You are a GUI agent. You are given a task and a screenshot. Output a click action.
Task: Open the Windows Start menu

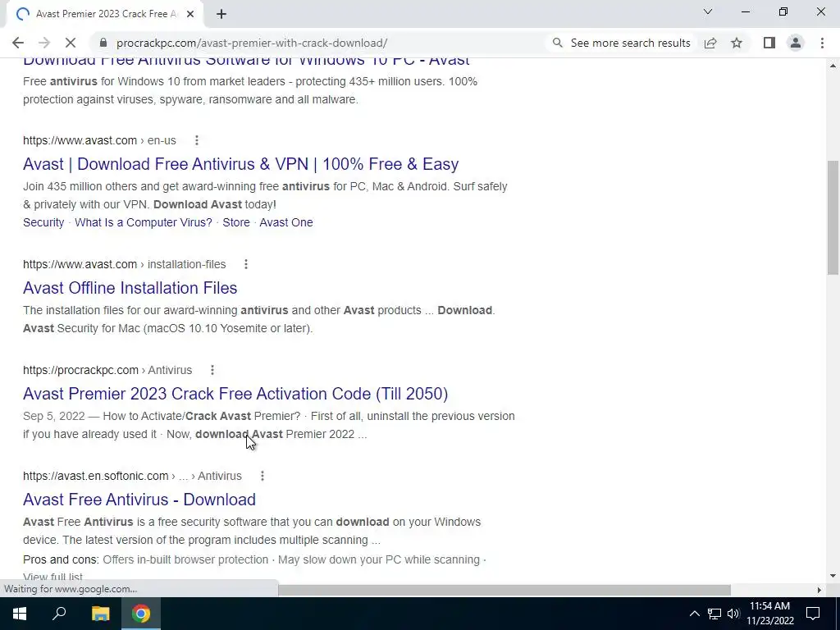pos(20,614)
